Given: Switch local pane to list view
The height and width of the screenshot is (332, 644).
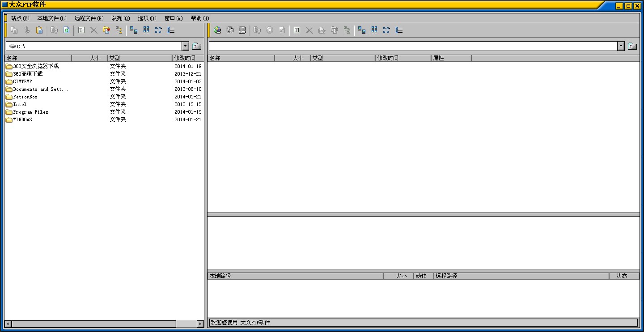Looking at the screenshot, I should coord(159,30).
